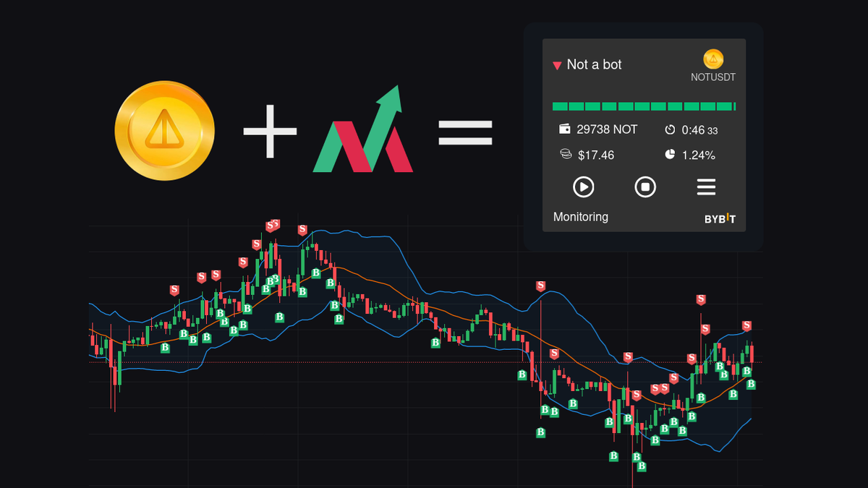Click the red-green arrow logo
The height and width of the screenshot is (488, 868).
click(363, 129)
